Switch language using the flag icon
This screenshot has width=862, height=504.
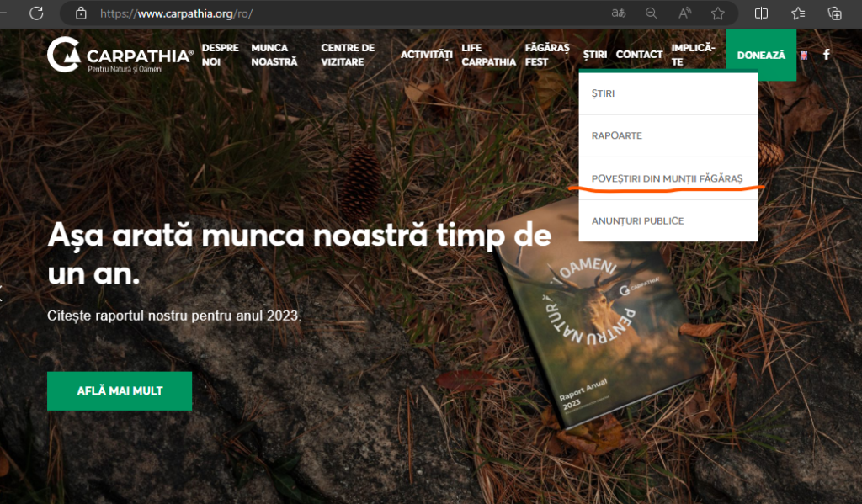[x=804, y=55]
